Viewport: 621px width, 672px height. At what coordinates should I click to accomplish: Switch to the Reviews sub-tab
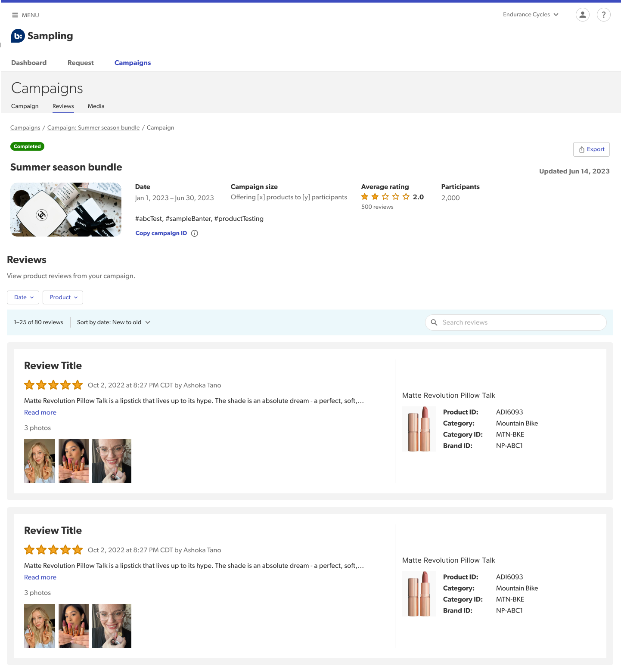point(63,106)
